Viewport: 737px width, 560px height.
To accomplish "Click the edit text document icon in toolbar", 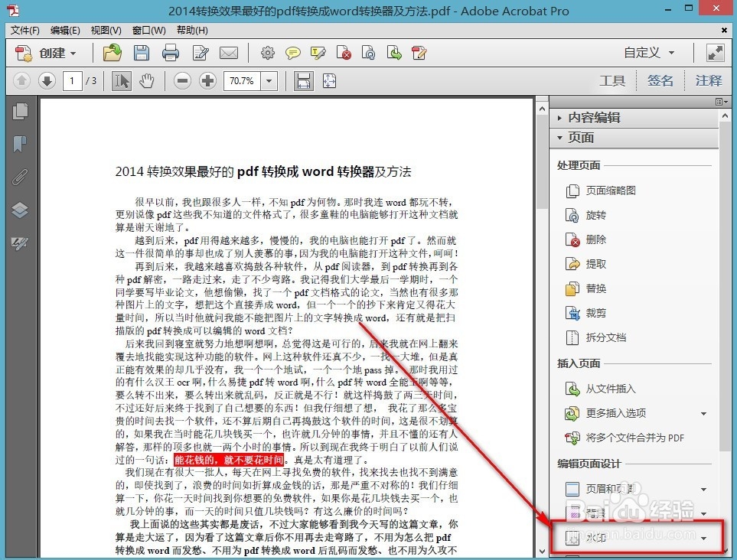I will point(201,53).
